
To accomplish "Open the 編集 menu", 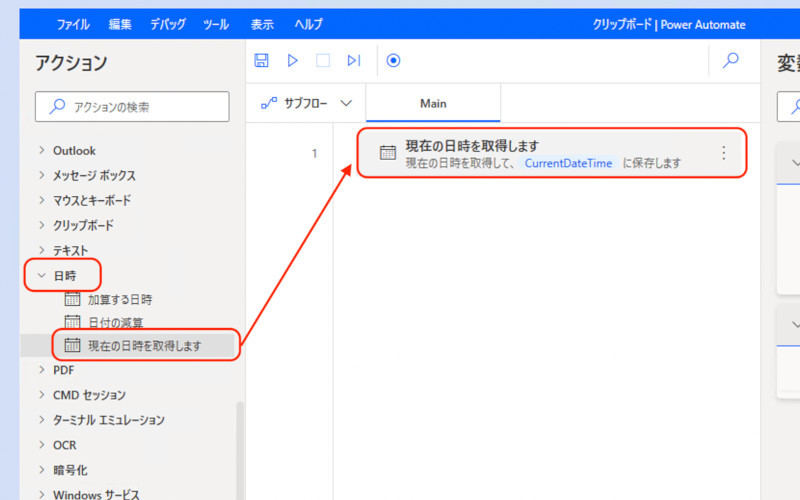I will click(x=120, y=24).
